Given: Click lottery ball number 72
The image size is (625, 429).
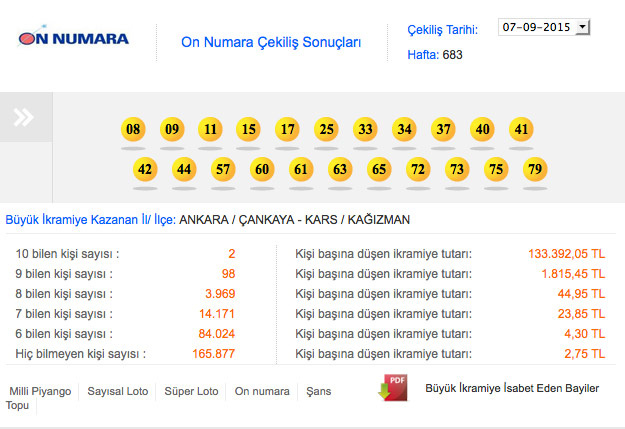Looking at the screenshot, I should point(418,169).
